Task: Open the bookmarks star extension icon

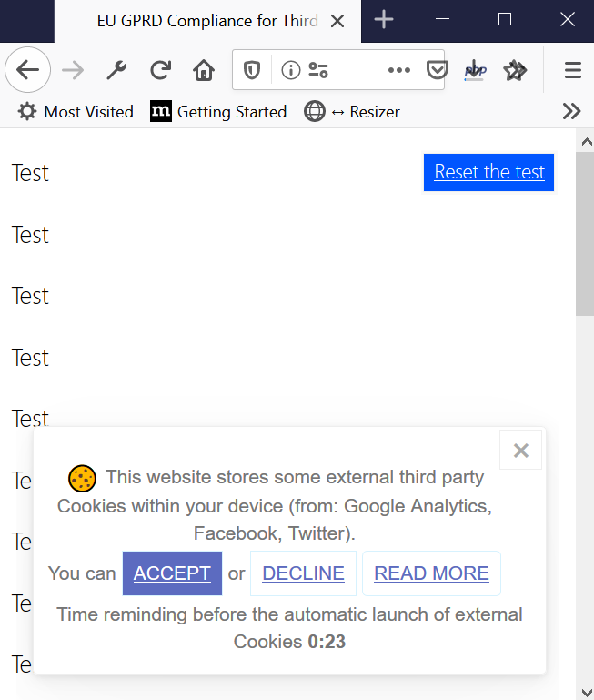Action: click(x=515, y=70)
